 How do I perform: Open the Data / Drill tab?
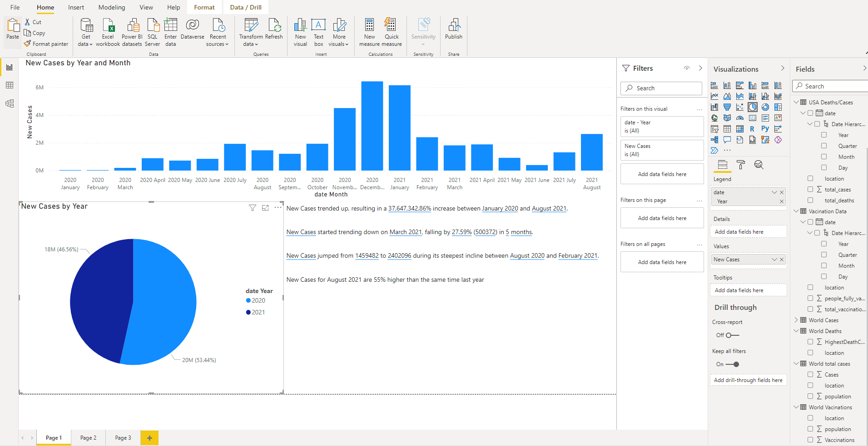pyautogui.click(x=245, y=7)
